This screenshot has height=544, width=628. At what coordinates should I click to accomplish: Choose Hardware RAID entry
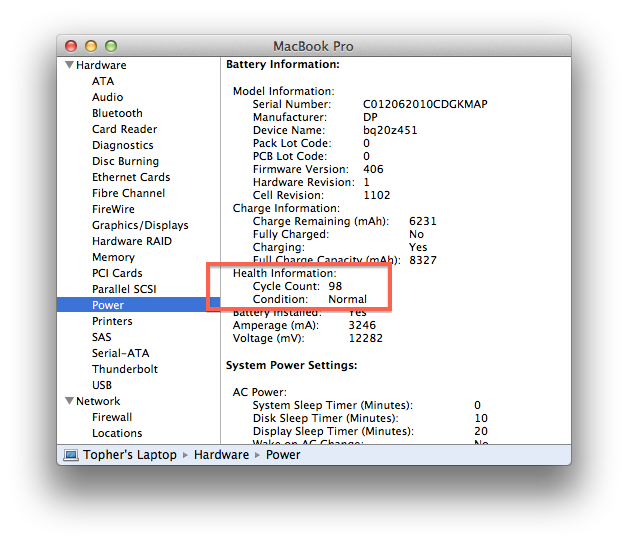(x=132, y=241)
